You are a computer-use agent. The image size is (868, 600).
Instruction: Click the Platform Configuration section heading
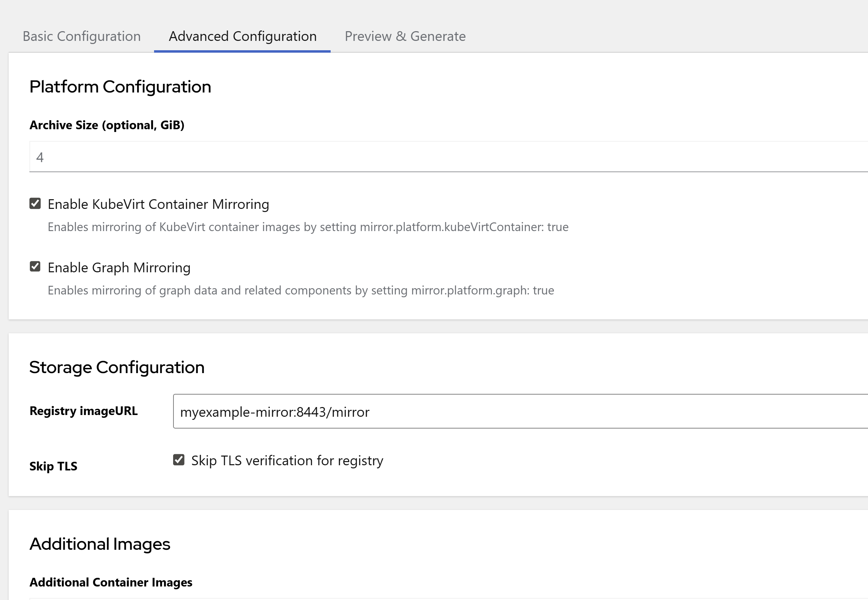120,86
